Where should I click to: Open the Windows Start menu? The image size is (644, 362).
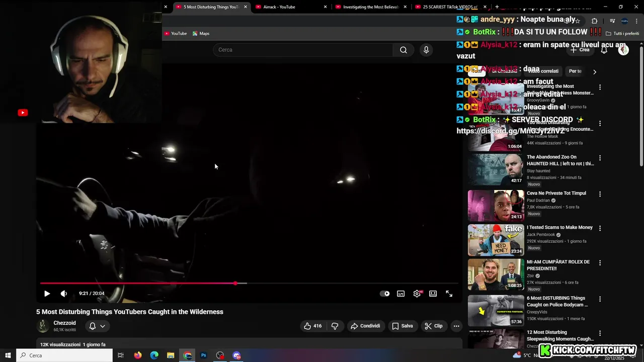[8, 355]
